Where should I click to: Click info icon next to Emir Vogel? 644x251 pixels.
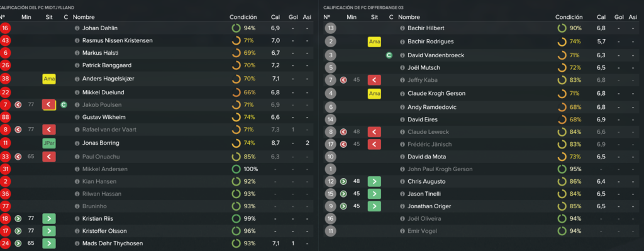pos(402,231)
